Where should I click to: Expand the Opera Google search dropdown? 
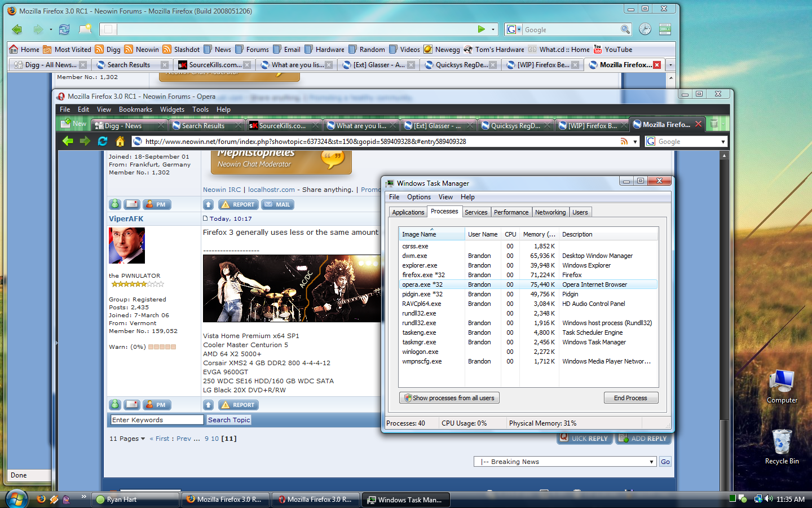click(x=723, y=142)
